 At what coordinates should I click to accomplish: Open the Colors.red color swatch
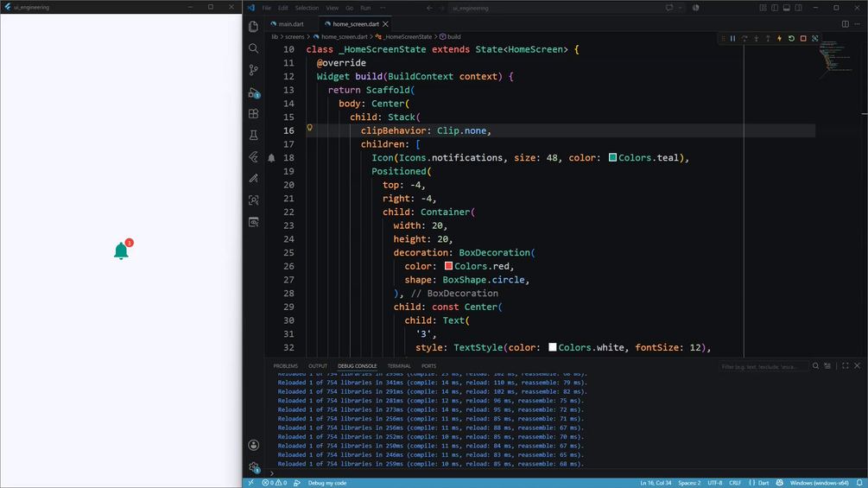coord(448,266)
